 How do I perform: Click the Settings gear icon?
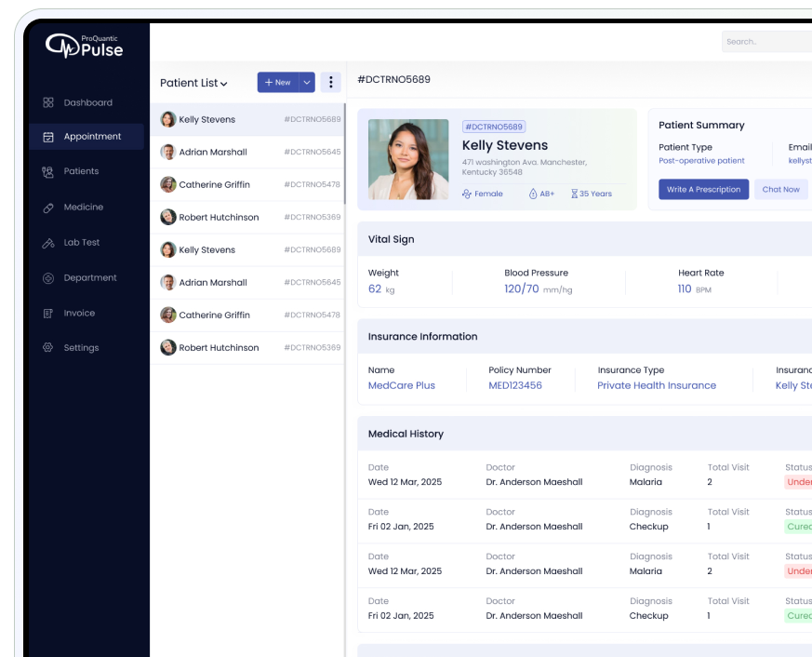point(48,348)
